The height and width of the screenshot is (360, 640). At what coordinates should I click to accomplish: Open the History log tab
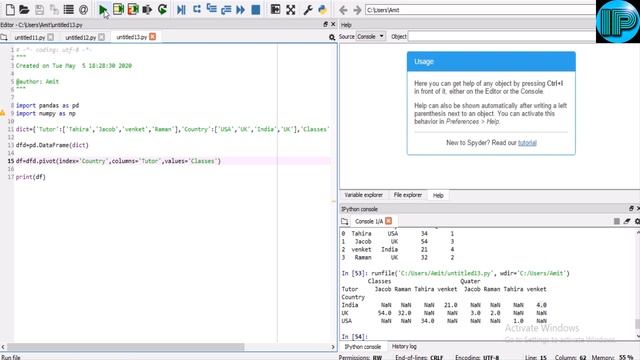(x=404, y=347)
